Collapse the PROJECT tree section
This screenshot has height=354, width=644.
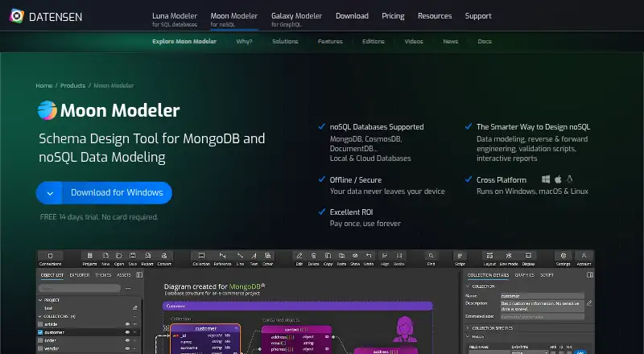[x=40, y=300]
